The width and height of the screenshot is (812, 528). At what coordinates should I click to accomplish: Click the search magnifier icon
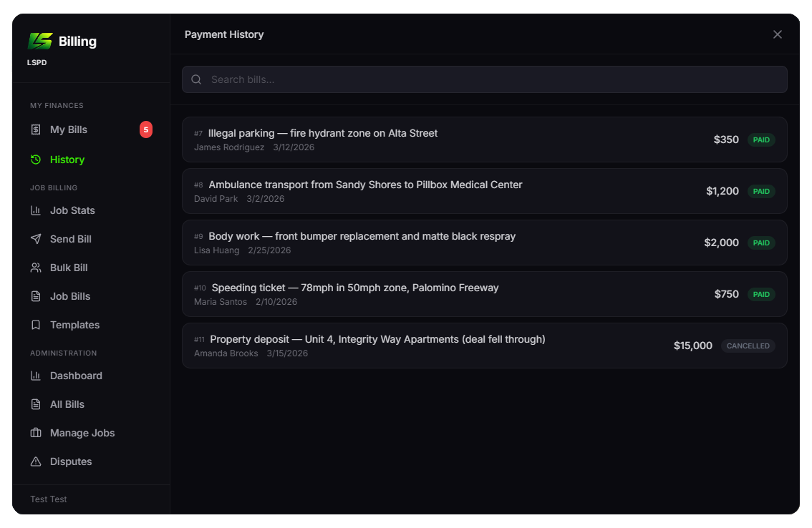tap(195, 79)
